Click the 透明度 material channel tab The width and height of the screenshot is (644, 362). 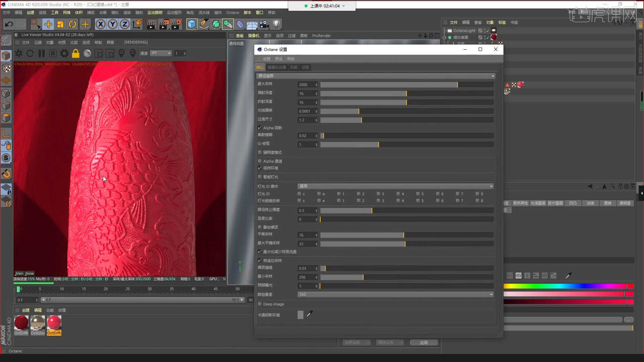[625, 203]
